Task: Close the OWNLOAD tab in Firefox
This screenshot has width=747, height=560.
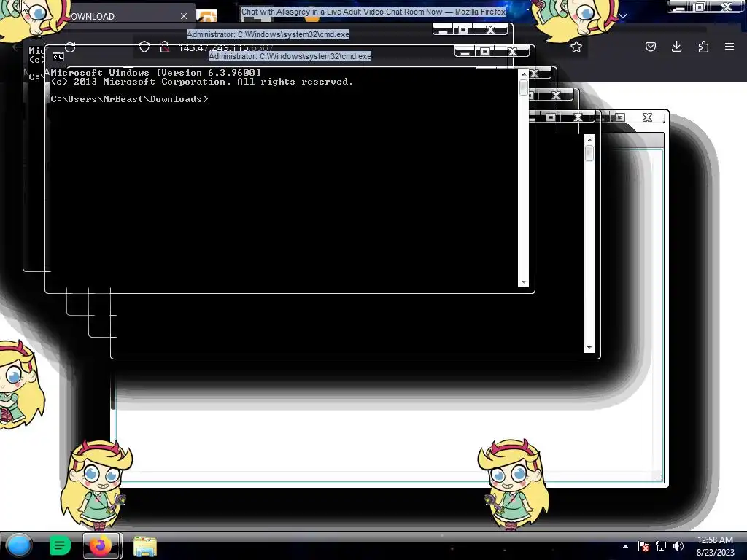Action: pos(183,16)
